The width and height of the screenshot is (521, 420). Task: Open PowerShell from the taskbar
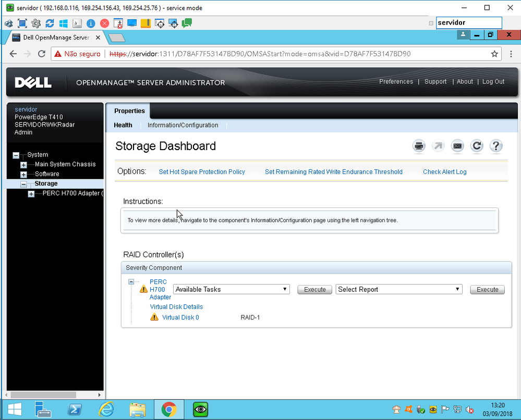tap(75, 410)
